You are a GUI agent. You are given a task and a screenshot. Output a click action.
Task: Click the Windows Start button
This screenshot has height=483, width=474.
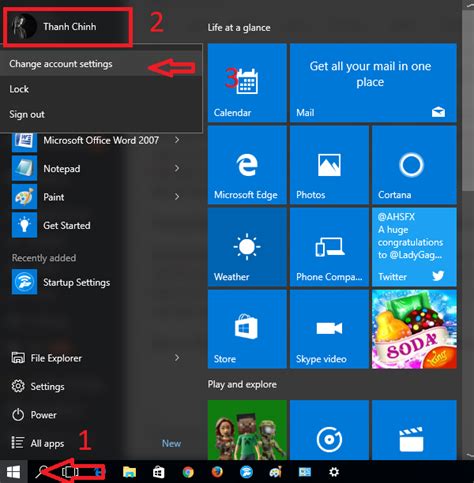[13, 472]
